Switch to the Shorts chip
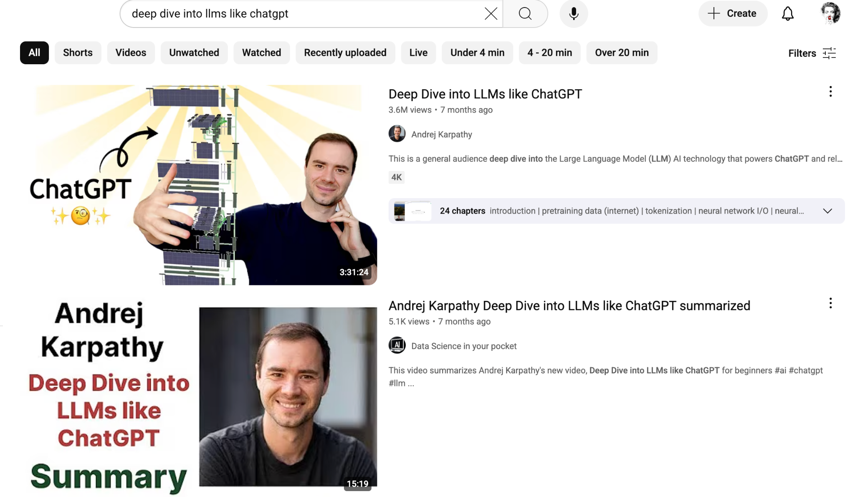This screenshot has width=855, height=504. (x=78, y=53)
